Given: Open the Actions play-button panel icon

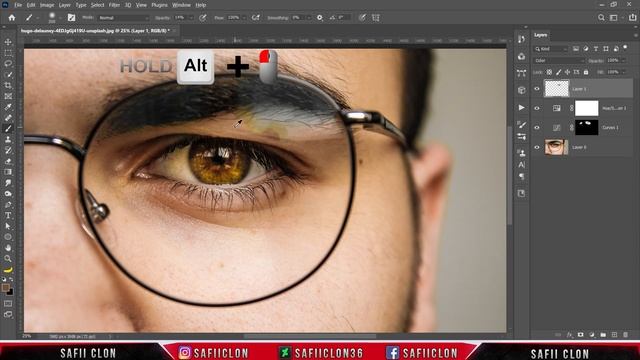Looking at the screenshot, I should [522, 108].
